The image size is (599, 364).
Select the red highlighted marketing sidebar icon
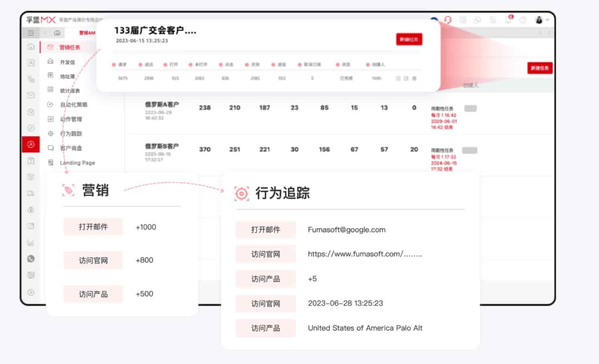click(31, 144)
